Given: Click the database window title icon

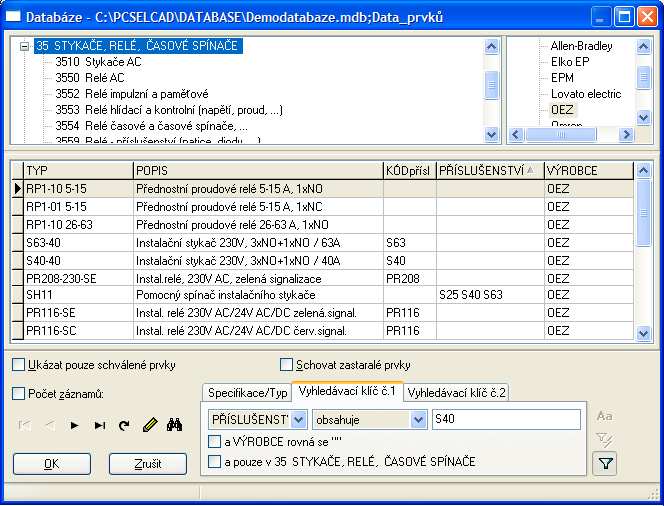Looking at the screenshot, I should [x=13, y=17].
